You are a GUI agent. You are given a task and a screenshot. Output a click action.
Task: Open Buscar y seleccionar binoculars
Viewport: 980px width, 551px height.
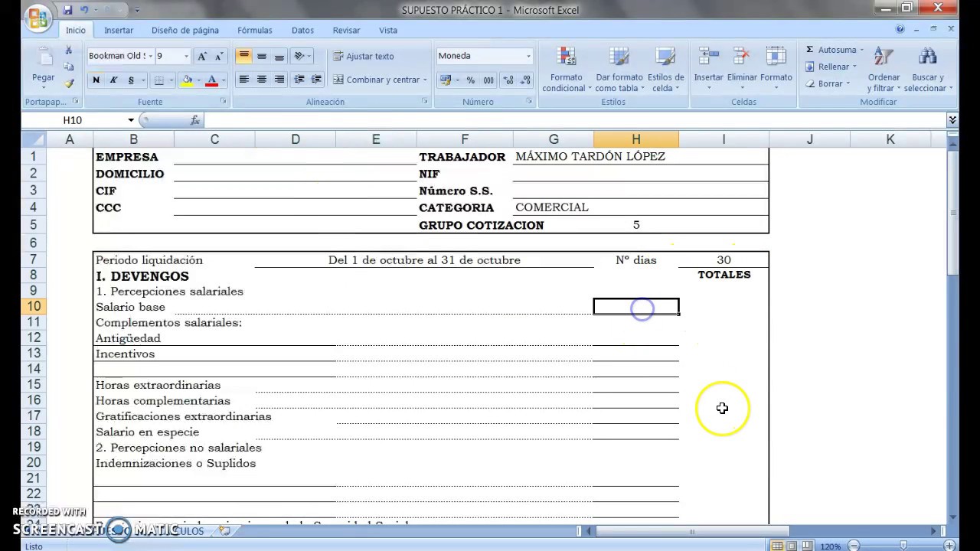[928, 57]
